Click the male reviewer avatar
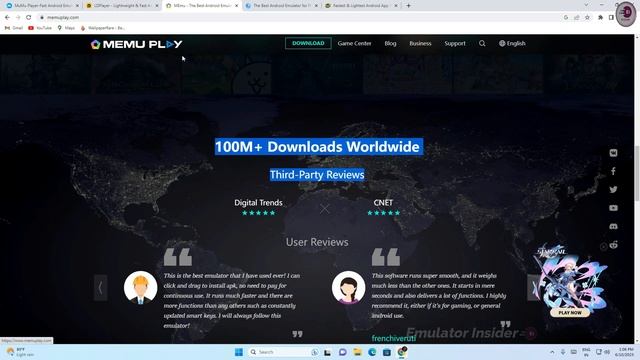The width and height of the screenshot is (640, 360). (140, 288)
